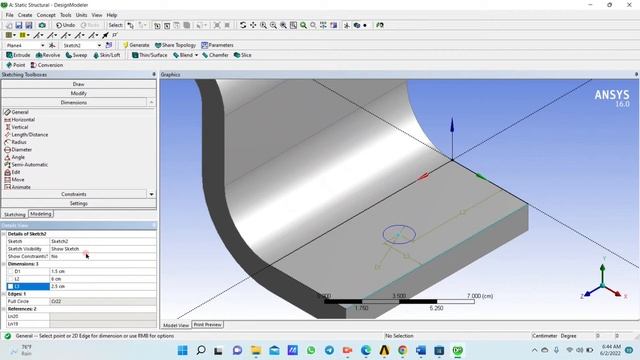Select the Diameter dimension tool

tap(18, 150)
